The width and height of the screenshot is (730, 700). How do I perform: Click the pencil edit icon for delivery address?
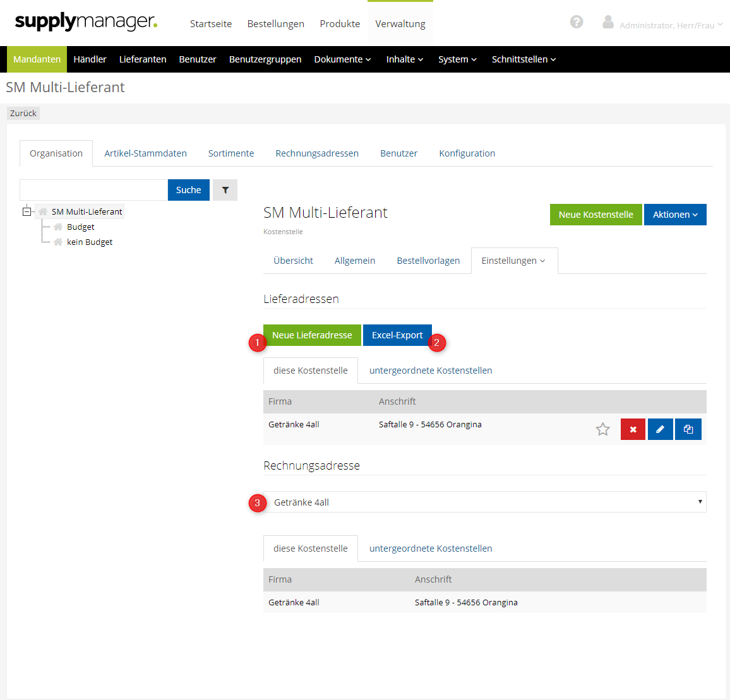(x=660, y=429)
